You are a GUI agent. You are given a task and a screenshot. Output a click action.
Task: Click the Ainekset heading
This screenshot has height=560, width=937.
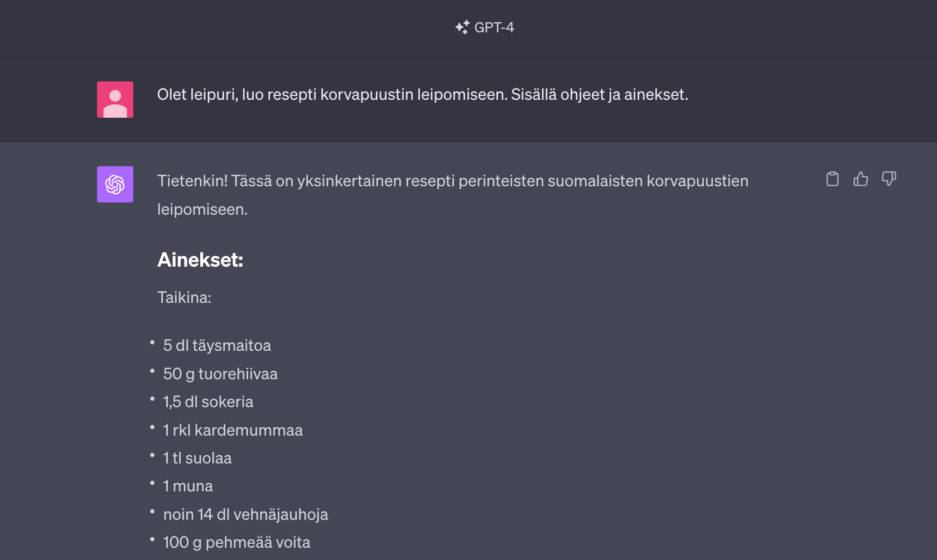200,260
